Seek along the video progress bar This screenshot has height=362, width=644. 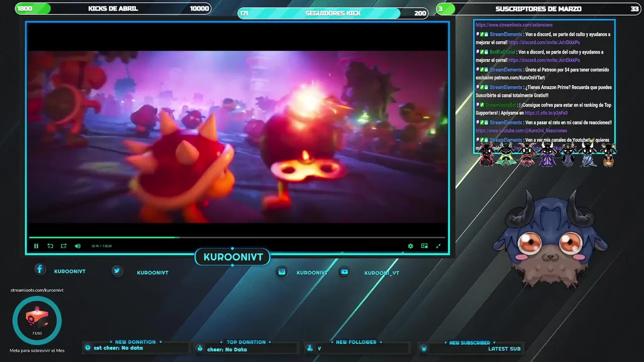237,237
